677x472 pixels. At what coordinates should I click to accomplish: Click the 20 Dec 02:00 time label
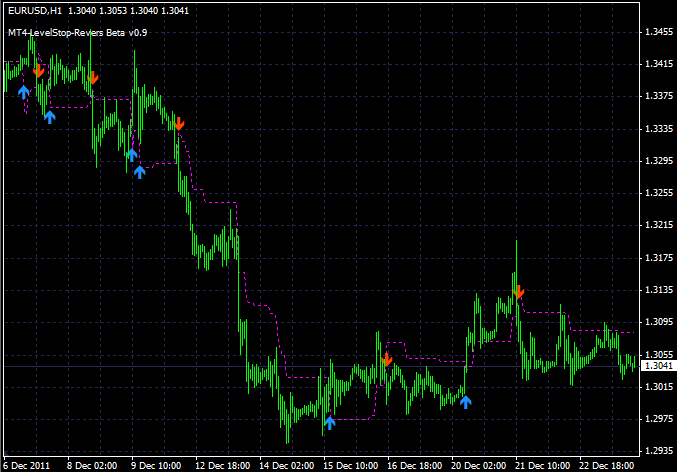point(478,466)
